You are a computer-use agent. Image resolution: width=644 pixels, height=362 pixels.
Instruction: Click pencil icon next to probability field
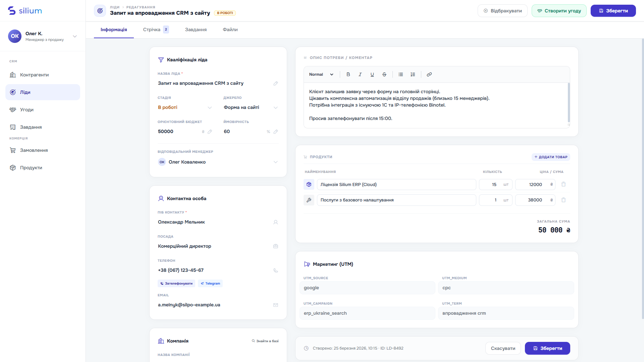click(276, 132)
